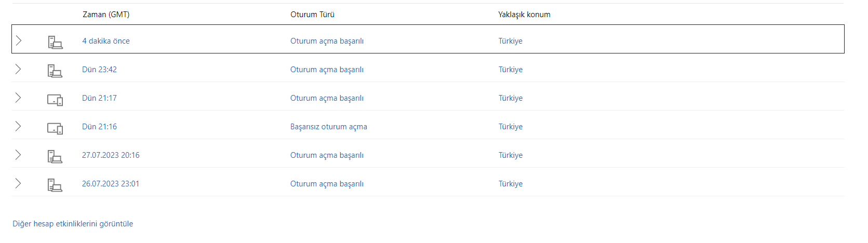Expand the failed sign-in row at Dün 21:16
The width and height of the screenshot is (868, 243).
click(x=19, y=126)
